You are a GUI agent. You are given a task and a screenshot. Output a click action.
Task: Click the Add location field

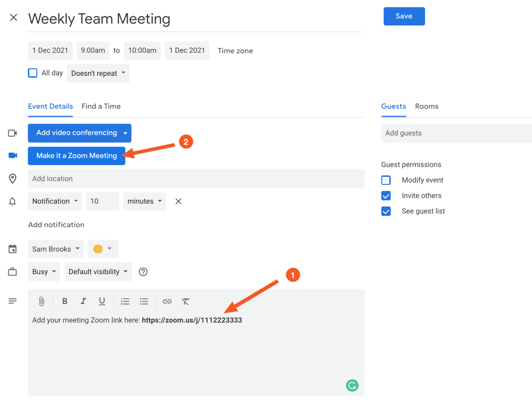[196, 179]
